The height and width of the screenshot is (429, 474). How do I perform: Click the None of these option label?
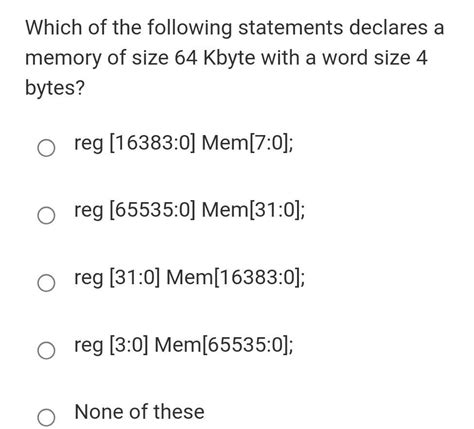pyautogui.click(x=139, y=412)
